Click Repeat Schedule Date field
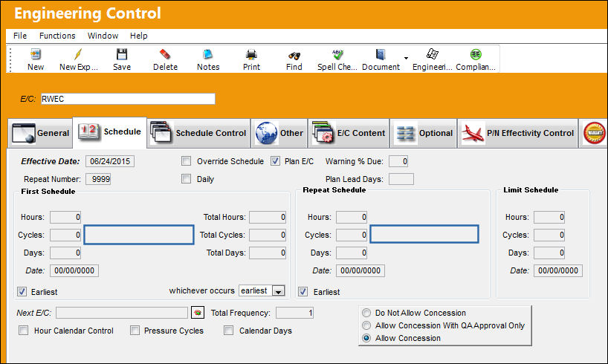Viewport: 608px width, 364px height. tap(360, 270)
